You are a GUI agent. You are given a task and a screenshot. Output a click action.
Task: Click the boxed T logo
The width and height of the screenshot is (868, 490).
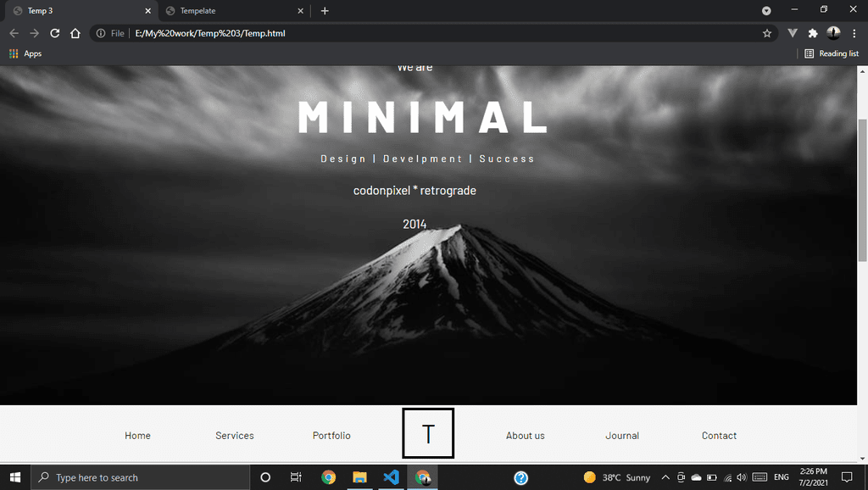tap(428, 433)
